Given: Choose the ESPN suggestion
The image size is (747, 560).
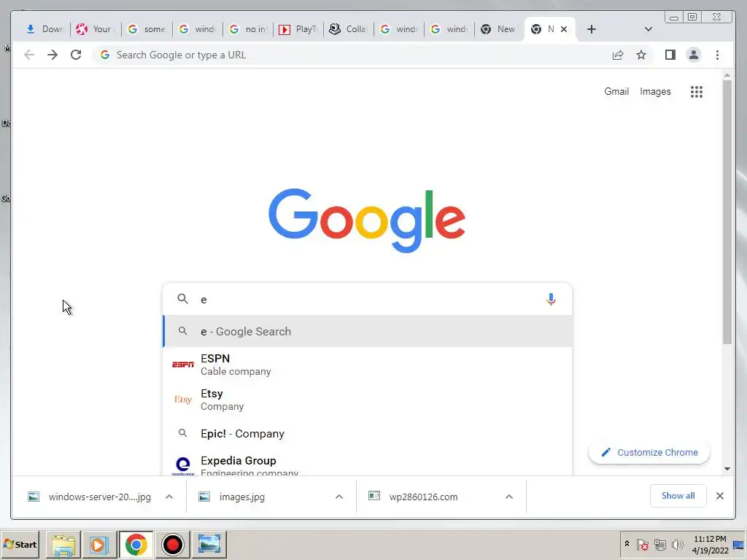Looking at the screenshot, I should point(368,365).
